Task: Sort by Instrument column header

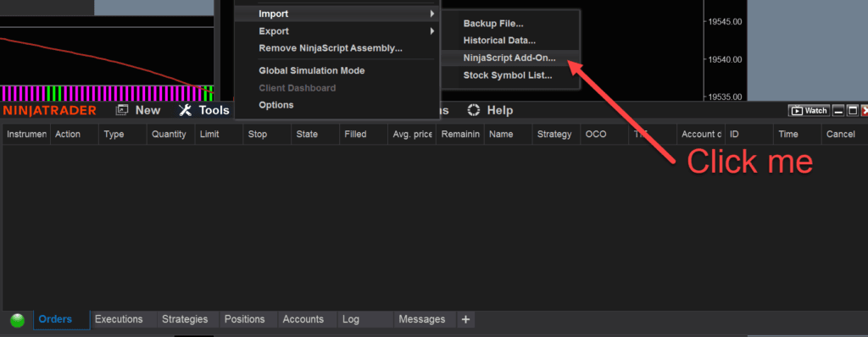Action: pyautogui.click(x=26, y=135)
